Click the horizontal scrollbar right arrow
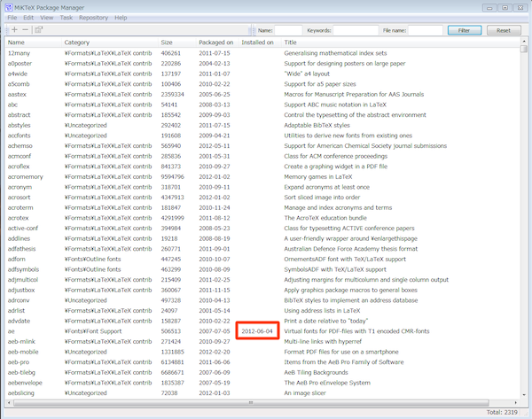Image resolution: width=532 pixels, height=419 pixels. coord(516,403)
